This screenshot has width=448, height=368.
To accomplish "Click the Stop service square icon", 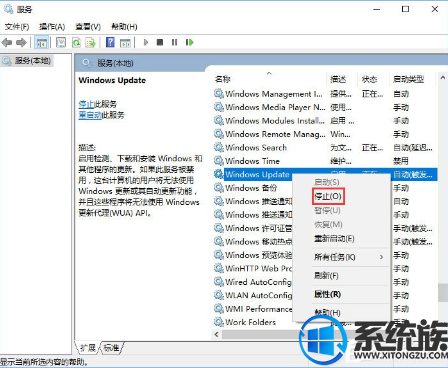I will [160, 42].
